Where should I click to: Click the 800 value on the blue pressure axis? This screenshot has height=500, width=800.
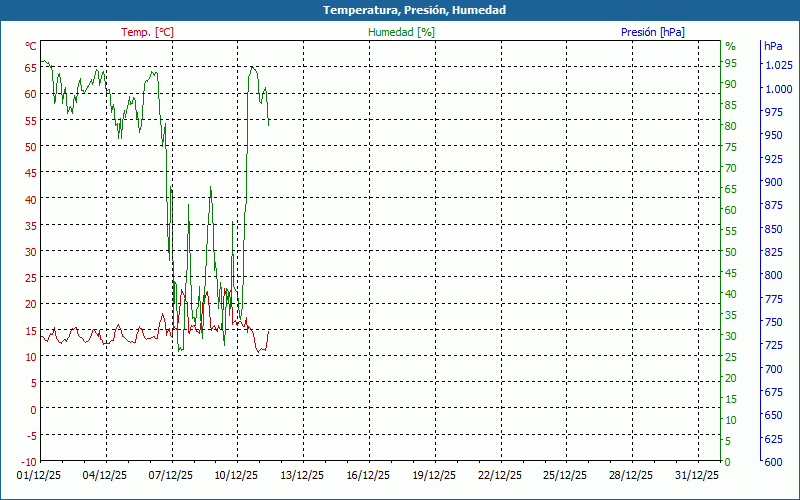pyautogui.click(x=773, y=275)
